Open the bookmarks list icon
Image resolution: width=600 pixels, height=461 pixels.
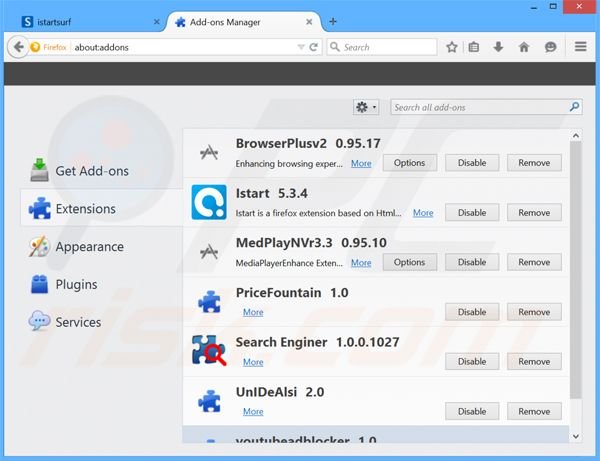(x=473, y=47)
